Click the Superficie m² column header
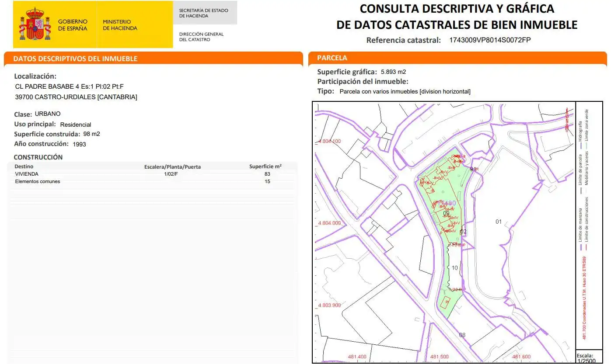The image size is (611, 364). [x=265, y=166]
